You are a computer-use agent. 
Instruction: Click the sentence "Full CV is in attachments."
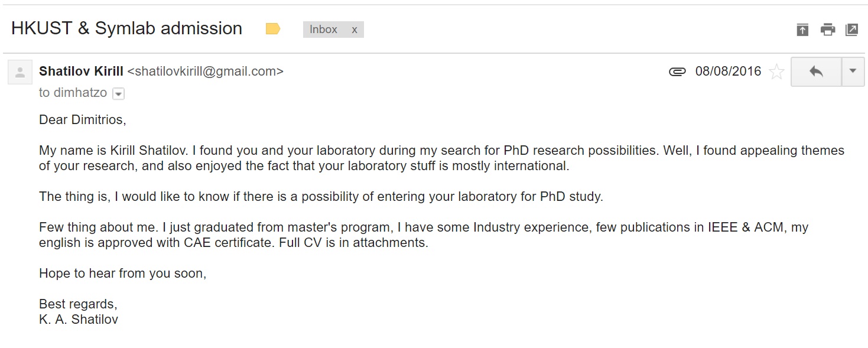click(353, 242)
